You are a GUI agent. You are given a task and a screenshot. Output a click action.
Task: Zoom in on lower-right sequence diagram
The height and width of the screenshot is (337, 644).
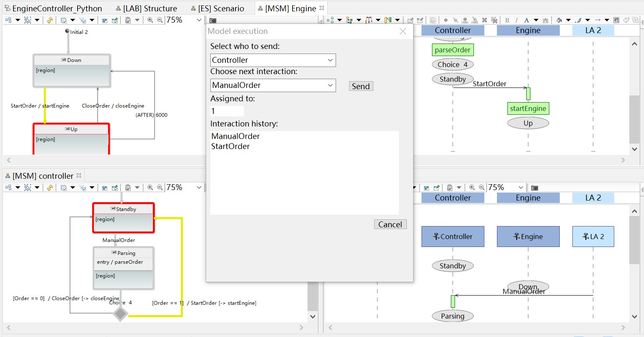[472, 188]
